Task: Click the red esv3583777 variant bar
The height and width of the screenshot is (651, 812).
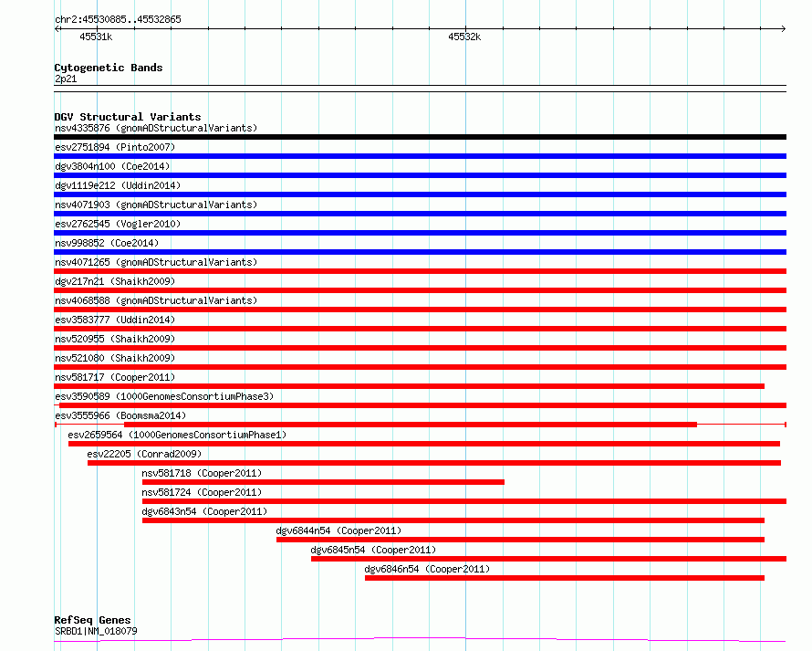Action: coord(420,329)
